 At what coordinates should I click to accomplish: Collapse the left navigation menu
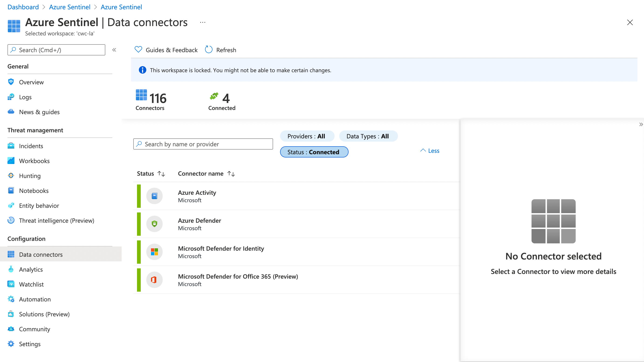tap(114, 50)
